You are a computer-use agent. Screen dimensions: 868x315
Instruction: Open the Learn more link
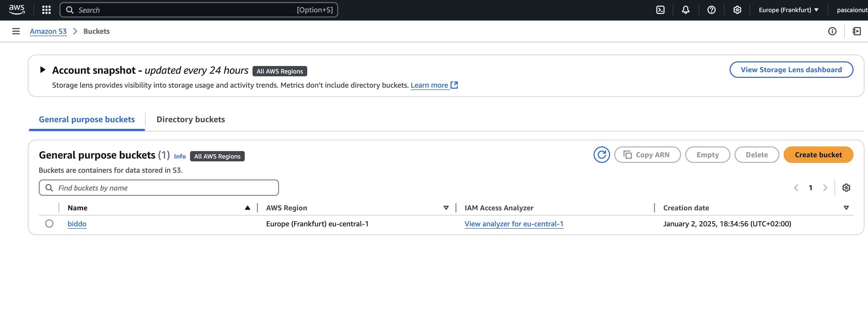[429, 85]
